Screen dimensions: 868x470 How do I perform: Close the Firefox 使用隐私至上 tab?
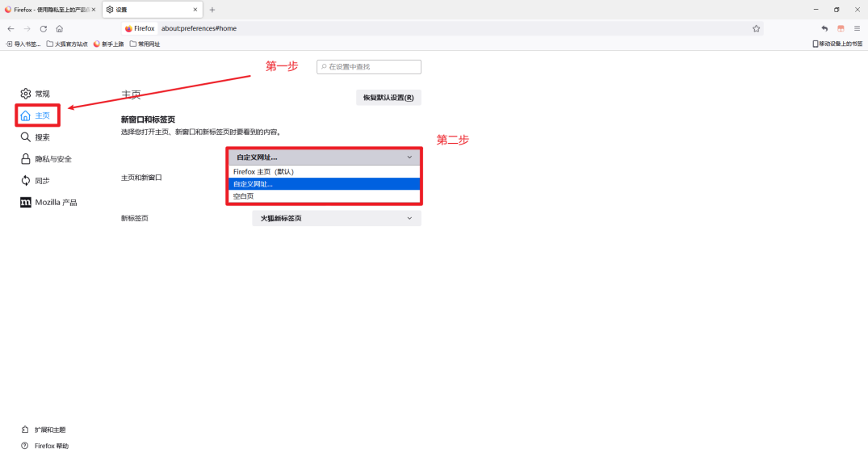pos(94,10)
